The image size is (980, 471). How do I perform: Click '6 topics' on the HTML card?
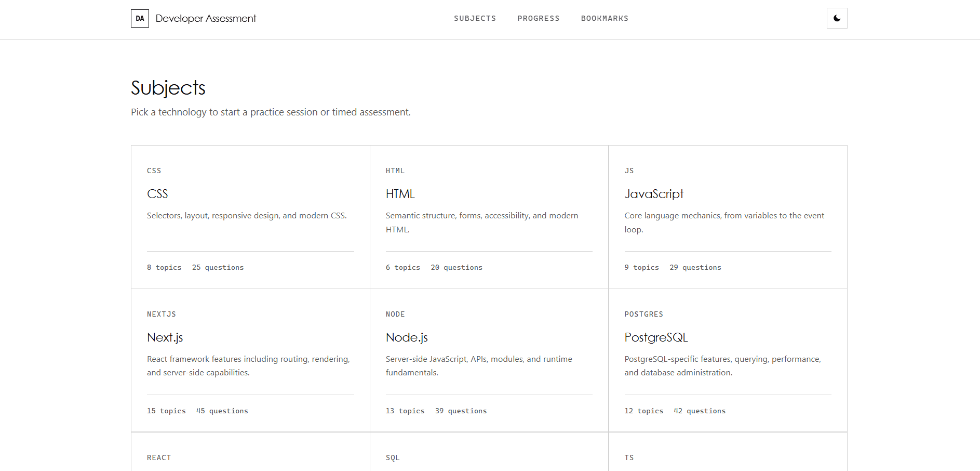(403, 267)
